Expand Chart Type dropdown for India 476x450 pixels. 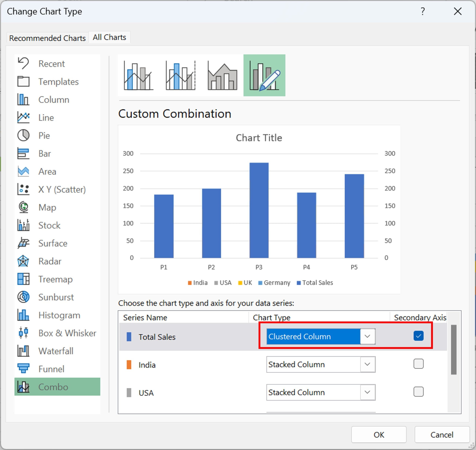click(368, 364)
